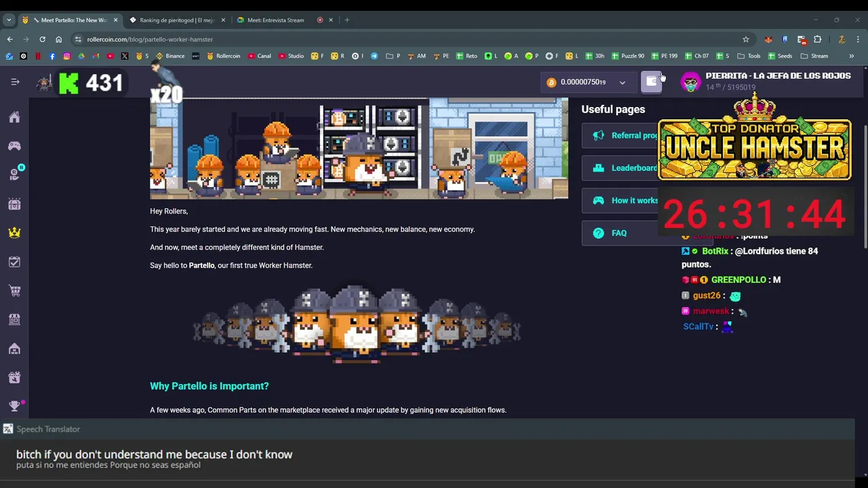Image resolution: width=868 pixels, height=488 pixels.
Task: Open the Binance bookmark
Action: 170,56
